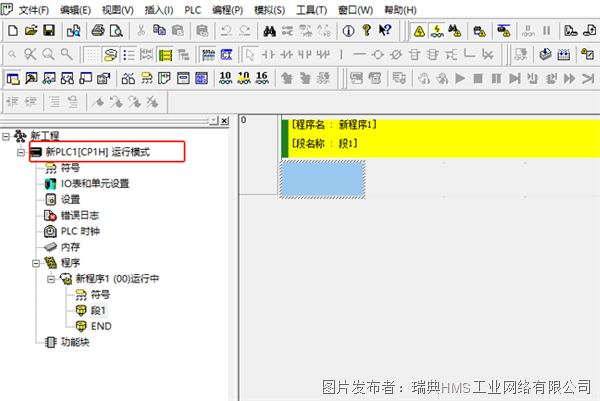Click the Zoom Out magnifier icon
The width and height of the screenshot is (600, 401).
12,55
